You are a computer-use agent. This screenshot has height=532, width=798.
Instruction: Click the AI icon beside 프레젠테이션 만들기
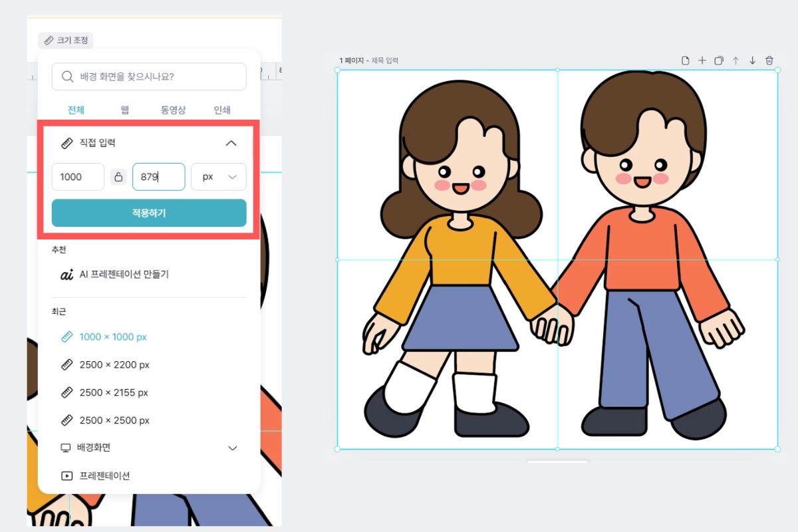coord(66,274)
